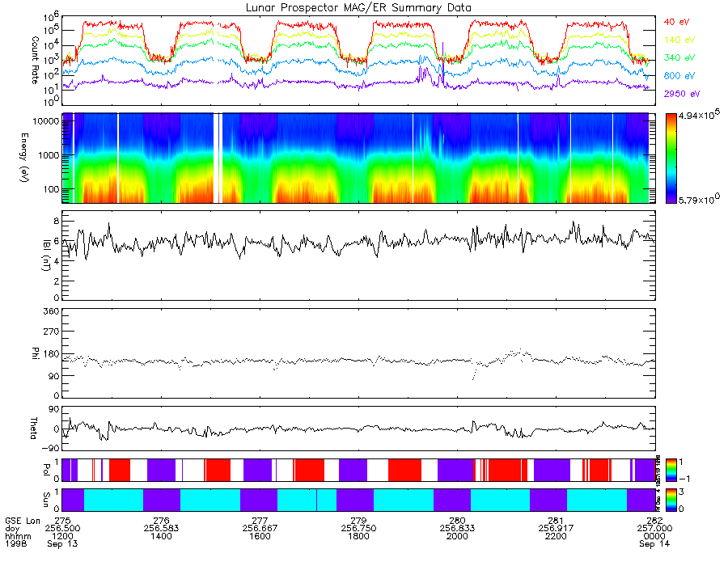This screenshot has height=566, width=728.
Task: Click the '10000' tick on Energy axis
Action: tap(45, 121)
